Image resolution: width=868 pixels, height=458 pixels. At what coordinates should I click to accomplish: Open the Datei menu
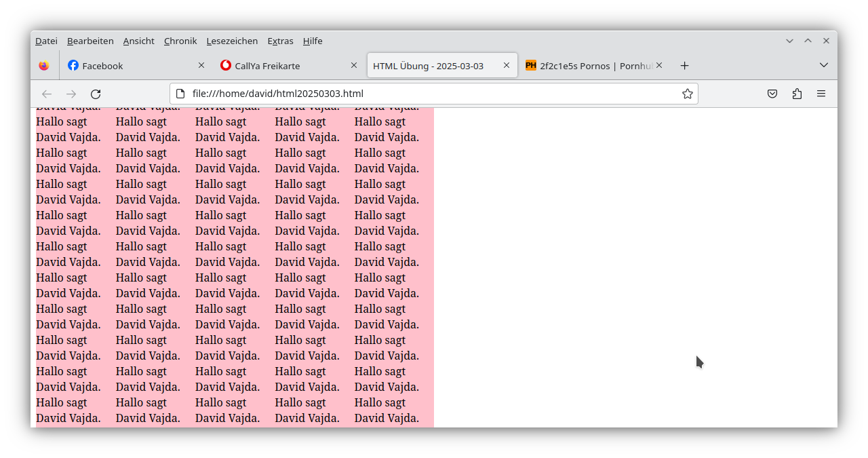(46, 41)
